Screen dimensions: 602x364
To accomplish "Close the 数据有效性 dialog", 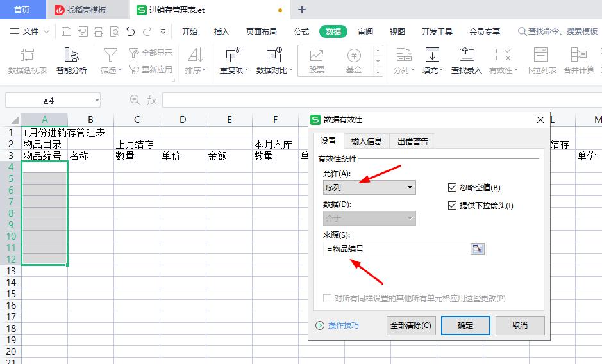I will 540,120.
